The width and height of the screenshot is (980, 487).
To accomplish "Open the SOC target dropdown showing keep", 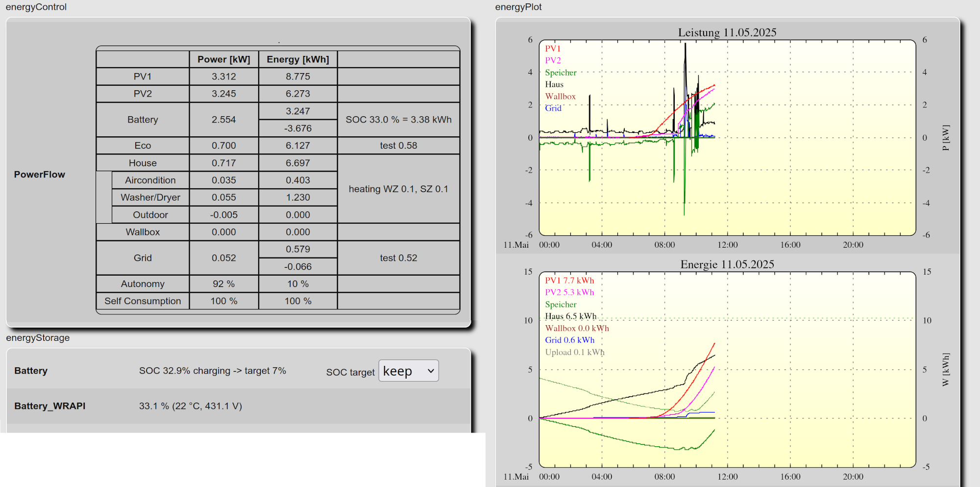I will (x=408, y=371).
